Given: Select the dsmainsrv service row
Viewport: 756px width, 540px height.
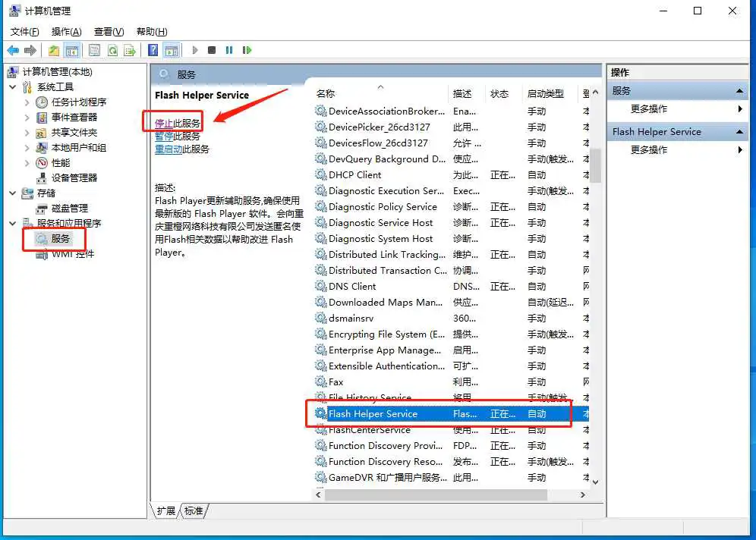Looking at the screenshot, I should tap(451, 319).
